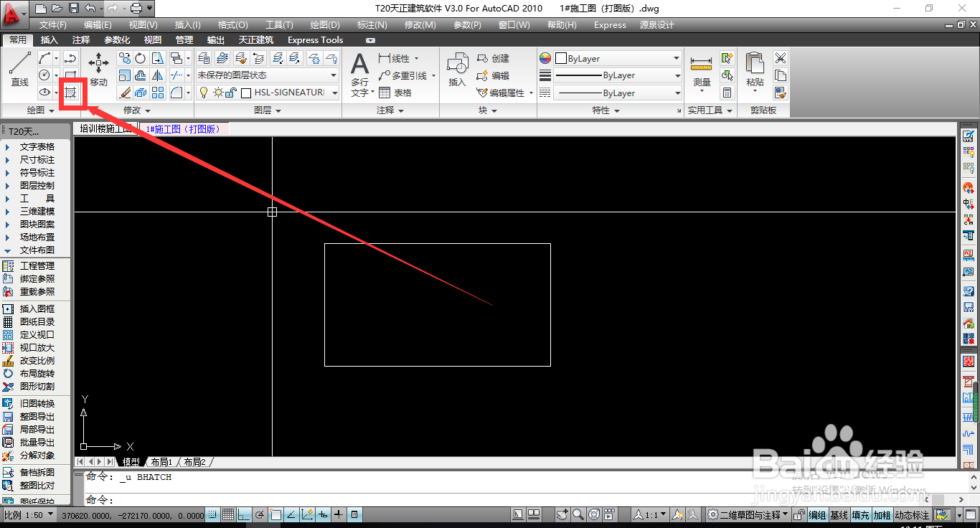Viewport: 980px width, 528px height.
Task: Expand the 特性 properties panel
Action: [606, 110]
